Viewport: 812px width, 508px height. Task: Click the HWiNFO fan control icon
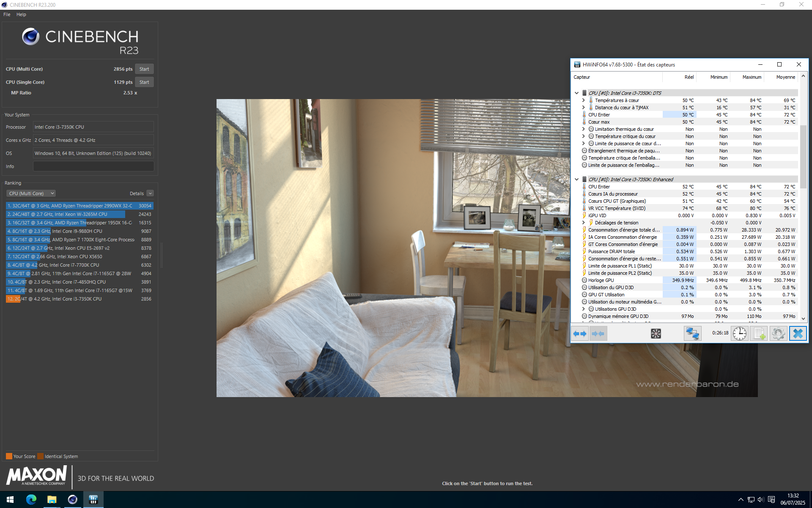click(x=656, y=334)
